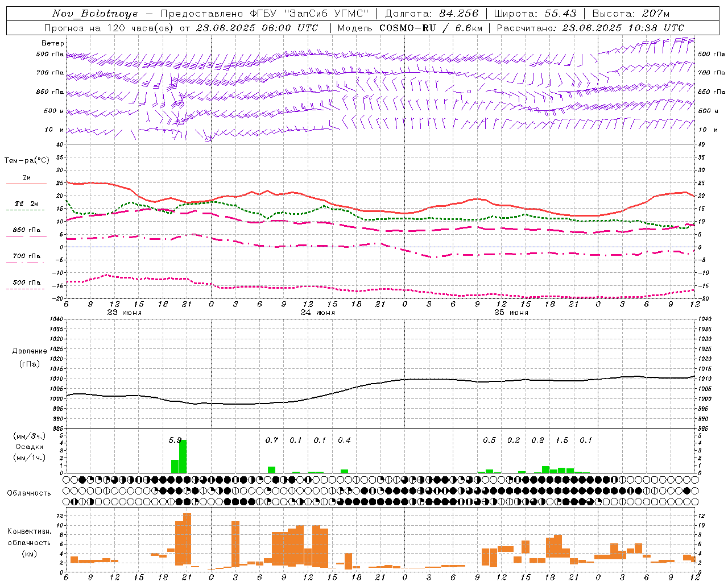Click the Ветер wind panel label
Viewport: 728px width, 582px height.
pos(53,43)
